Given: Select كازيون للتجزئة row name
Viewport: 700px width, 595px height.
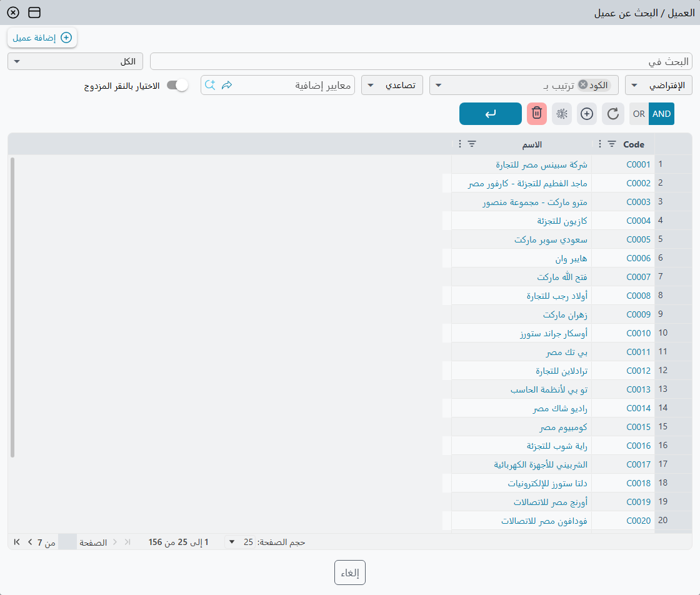Looking at the screenshot, I should pyautogui.click(x=562, y=221).
